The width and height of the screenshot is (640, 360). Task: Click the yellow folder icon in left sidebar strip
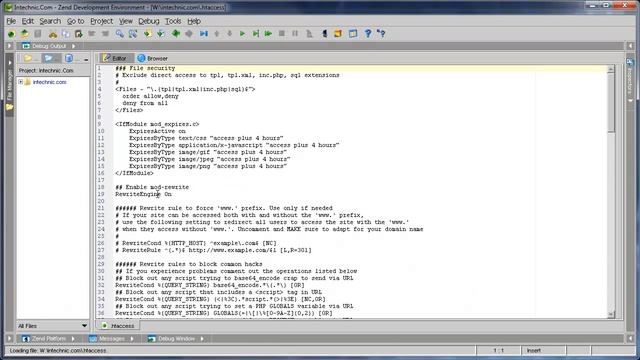coord(9,107)
